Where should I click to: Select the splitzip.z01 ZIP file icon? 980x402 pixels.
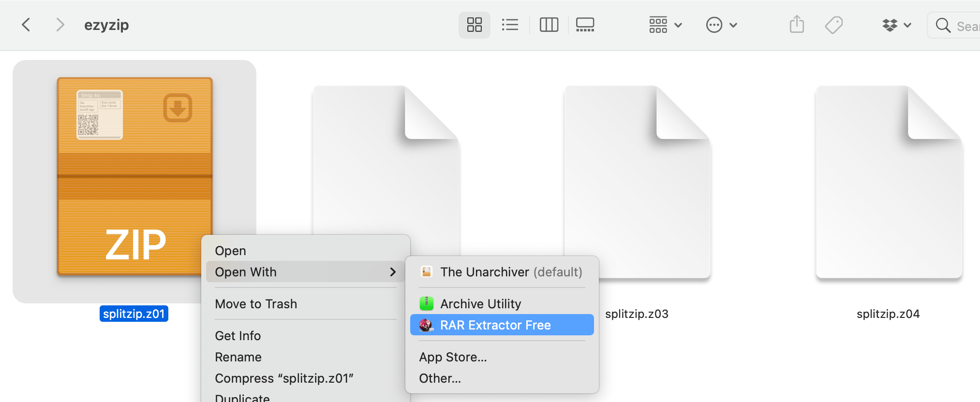click(134, 177)
